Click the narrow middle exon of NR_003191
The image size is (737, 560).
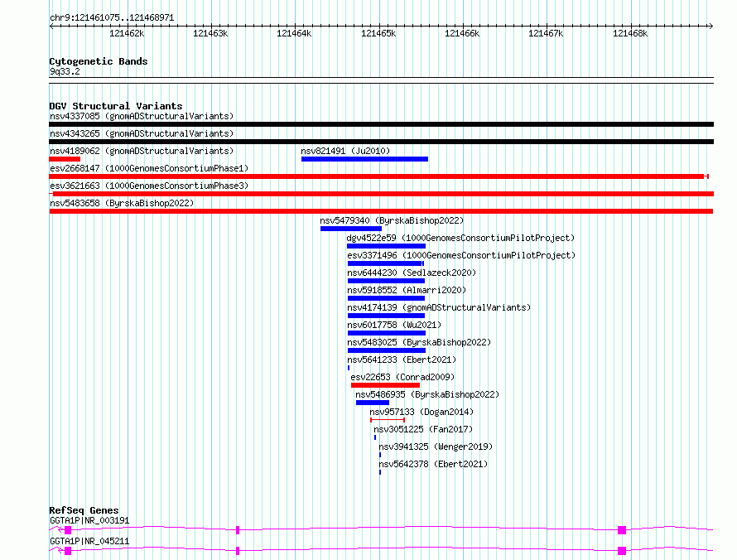pos(238,530)
